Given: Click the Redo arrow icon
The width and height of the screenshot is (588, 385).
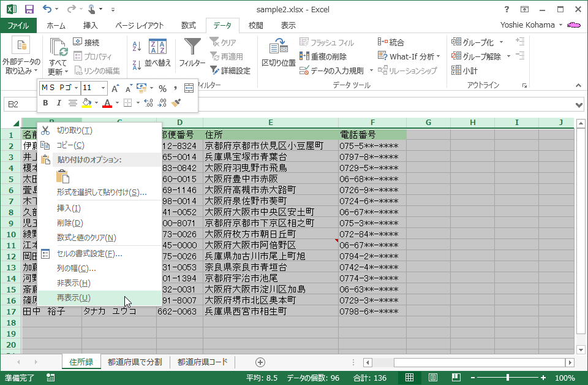Looking at the screenshot, I should pyautogui.click(x=71, y=9).
